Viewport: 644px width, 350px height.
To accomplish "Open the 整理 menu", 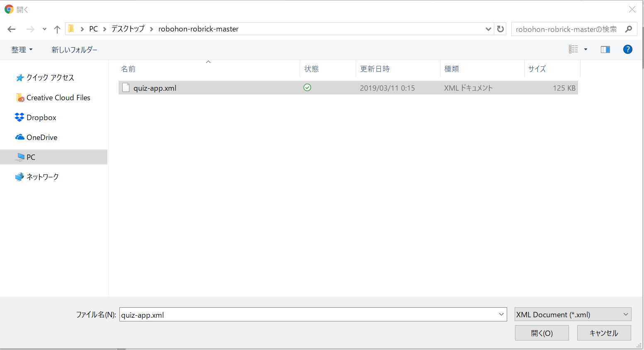I will (x=22, y=50).
